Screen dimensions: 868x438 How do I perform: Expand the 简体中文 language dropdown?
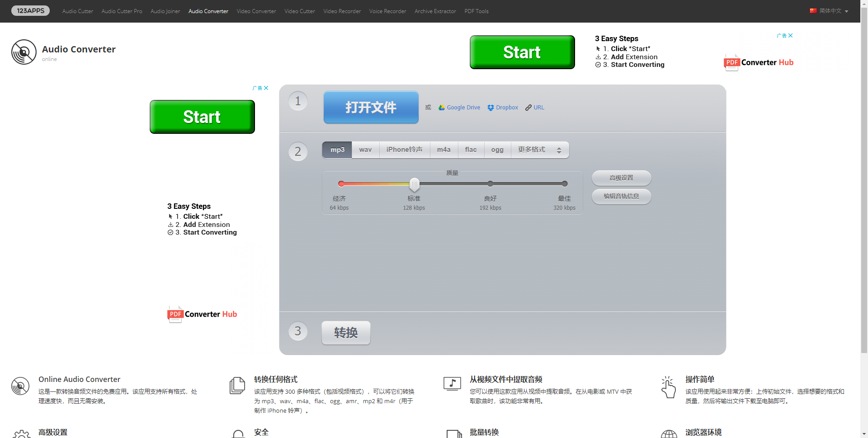tap(834, 11)
